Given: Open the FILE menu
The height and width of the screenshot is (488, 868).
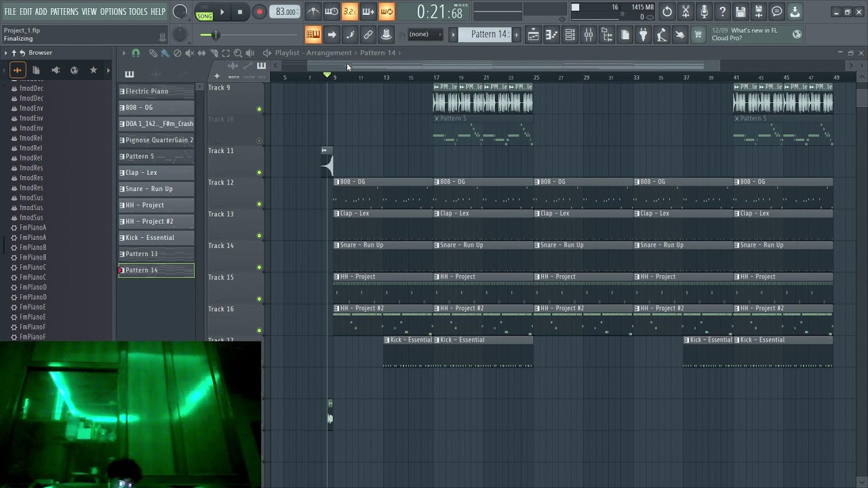Looking at the screenshot, I should point(10,12).
